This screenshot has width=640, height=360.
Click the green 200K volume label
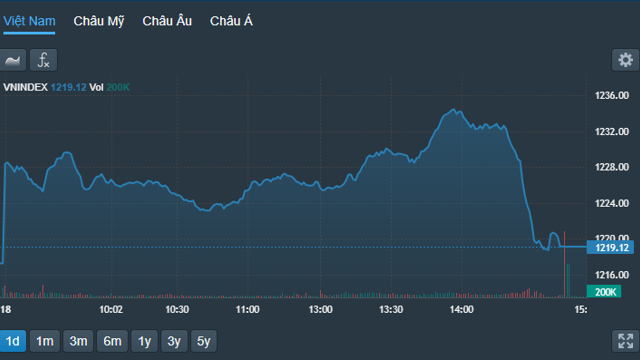[604, 292]
